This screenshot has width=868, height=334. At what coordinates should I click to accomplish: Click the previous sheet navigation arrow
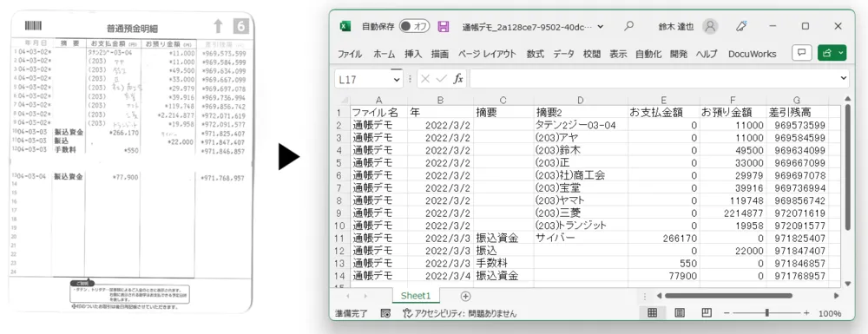(348, 296)
